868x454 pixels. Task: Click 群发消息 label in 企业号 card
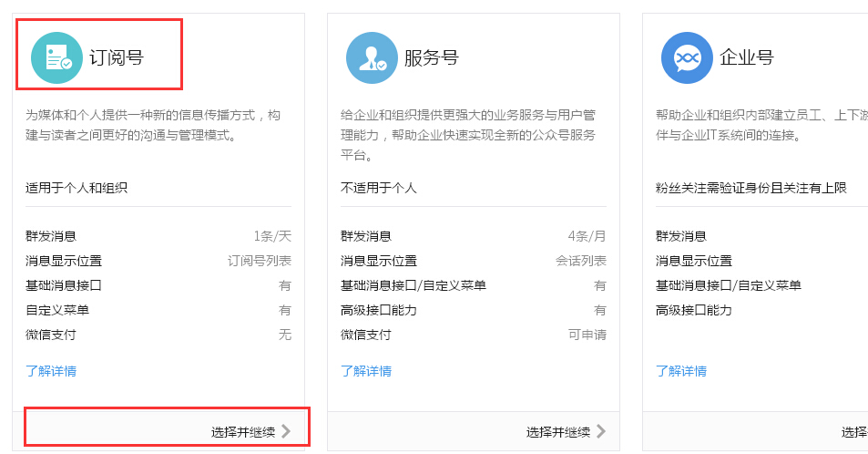(681, 236)
